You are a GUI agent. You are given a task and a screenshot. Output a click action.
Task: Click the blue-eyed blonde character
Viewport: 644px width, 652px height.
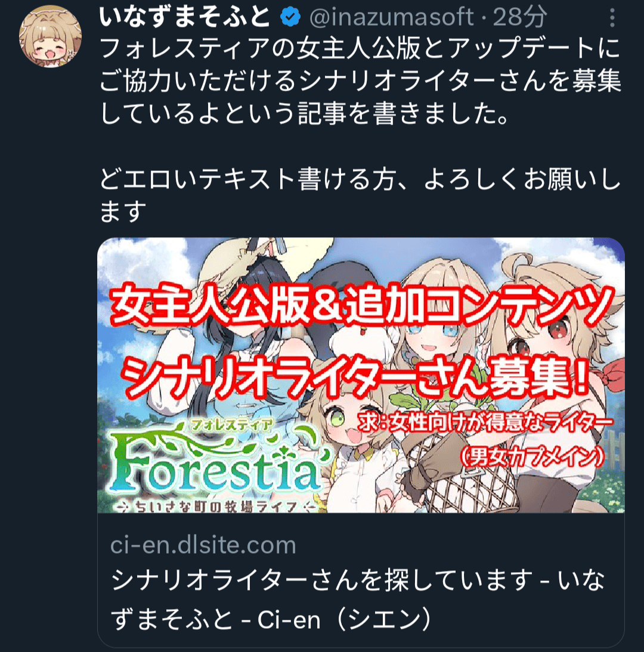[433, 328]
